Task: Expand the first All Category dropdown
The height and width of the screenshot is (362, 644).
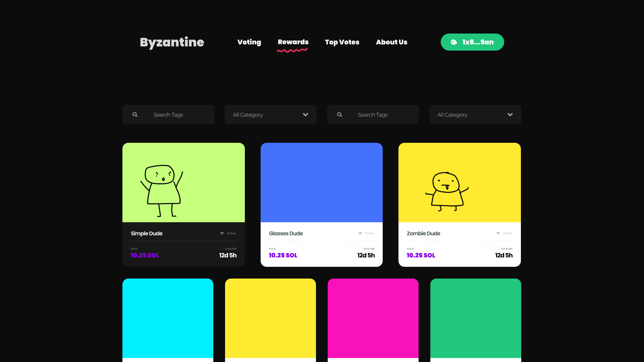Action: point(305,115)
